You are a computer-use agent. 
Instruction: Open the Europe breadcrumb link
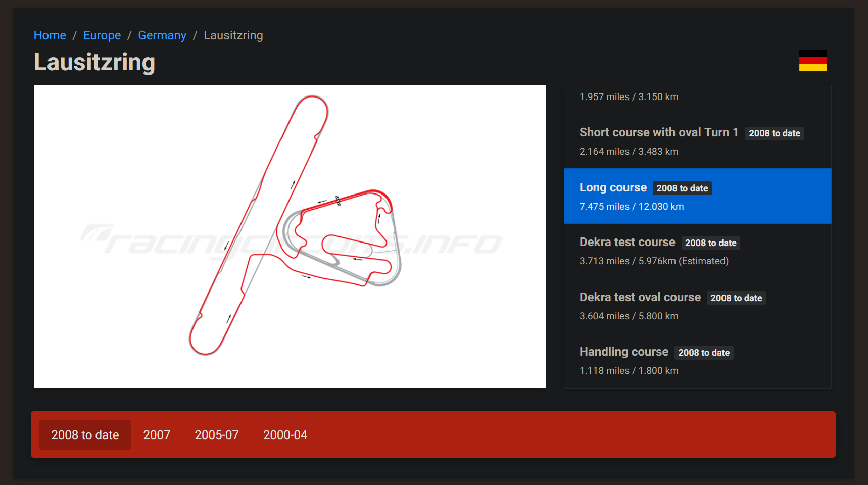[x=102, y=35]
